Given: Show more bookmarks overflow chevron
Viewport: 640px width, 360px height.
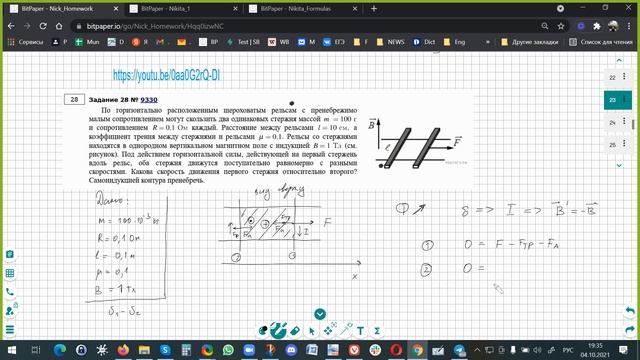Looking at the screenshot, I should click(487, 42).
